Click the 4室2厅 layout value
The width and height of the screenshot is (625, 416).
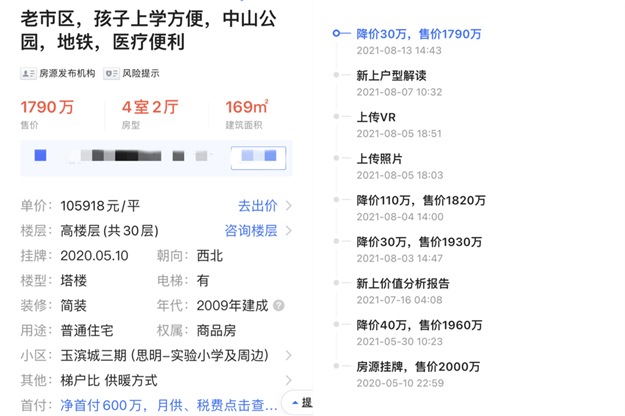[x=150, y=107]
